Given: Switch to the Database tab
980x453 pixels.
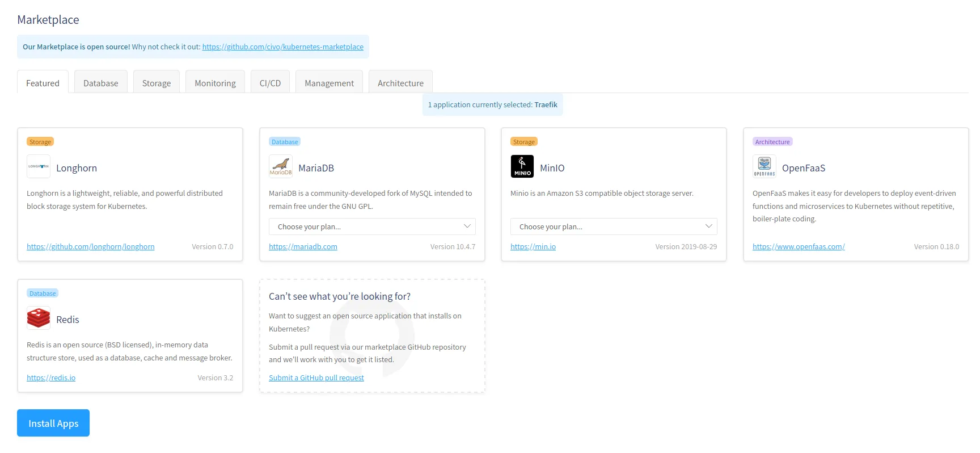Looking at the screenshot, I should 101,83.
